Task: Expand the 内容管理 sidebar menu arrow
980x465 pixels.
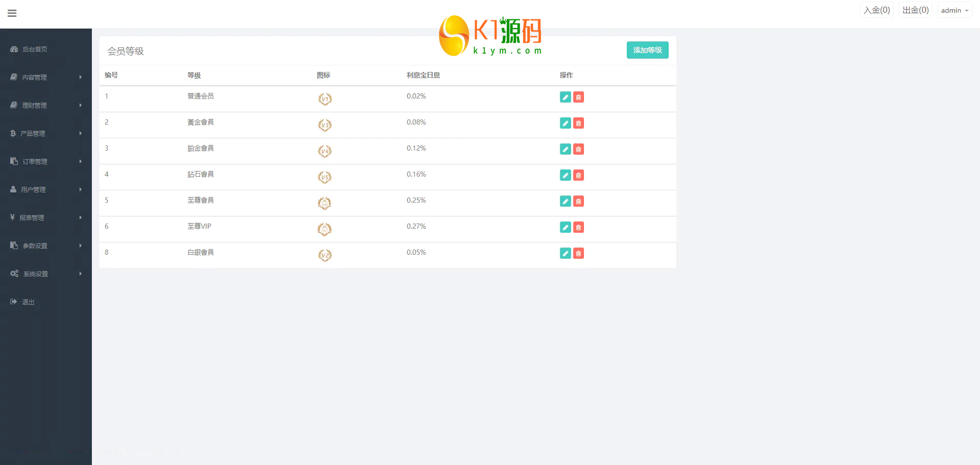Action: click(81, 78)
